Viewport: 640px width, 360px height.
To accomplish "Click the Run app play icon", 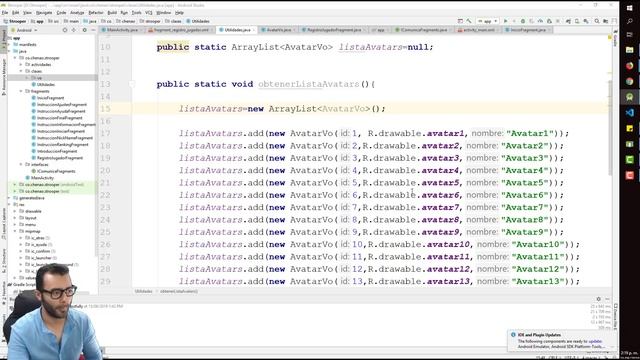I will 505,21.
